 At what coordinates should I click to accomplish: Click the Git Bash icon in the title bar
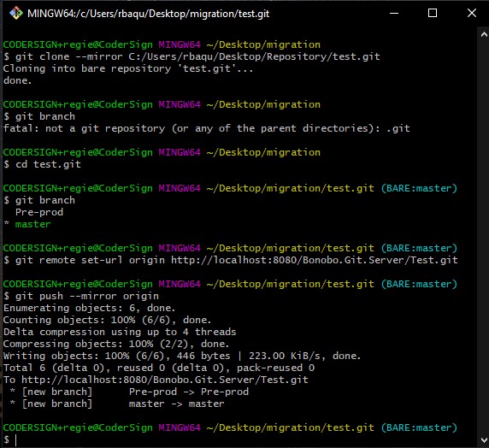point(16,14)
